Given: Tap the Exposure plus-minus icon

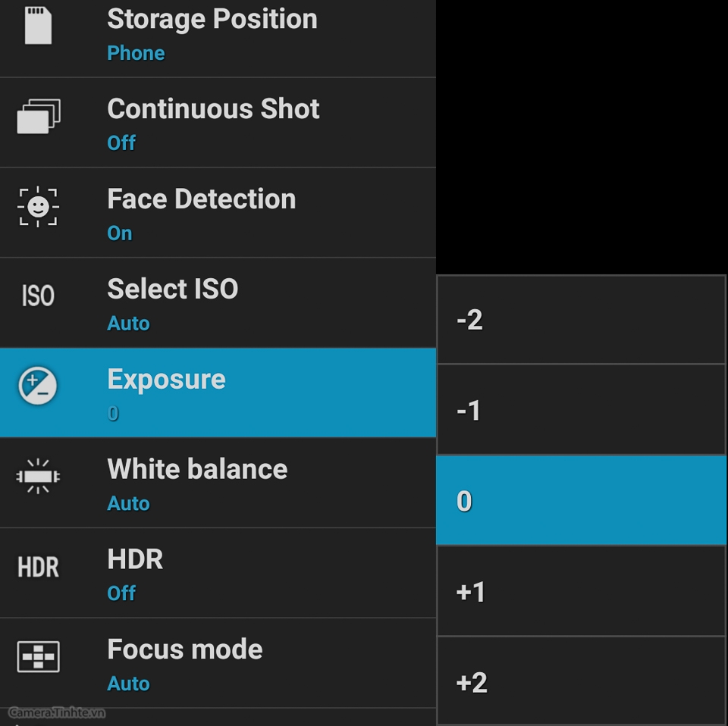Looking at the screenshot, I should pos(38,386).
